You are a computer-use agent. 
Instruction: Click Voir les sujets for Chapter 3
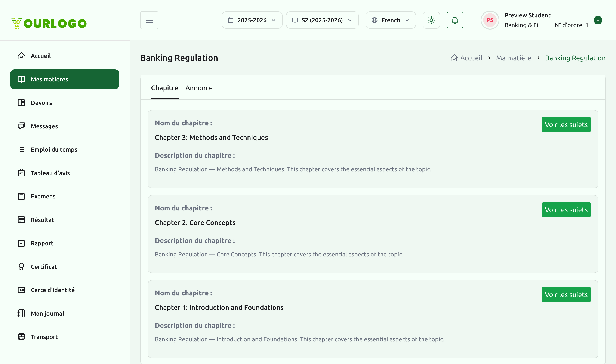566,125
